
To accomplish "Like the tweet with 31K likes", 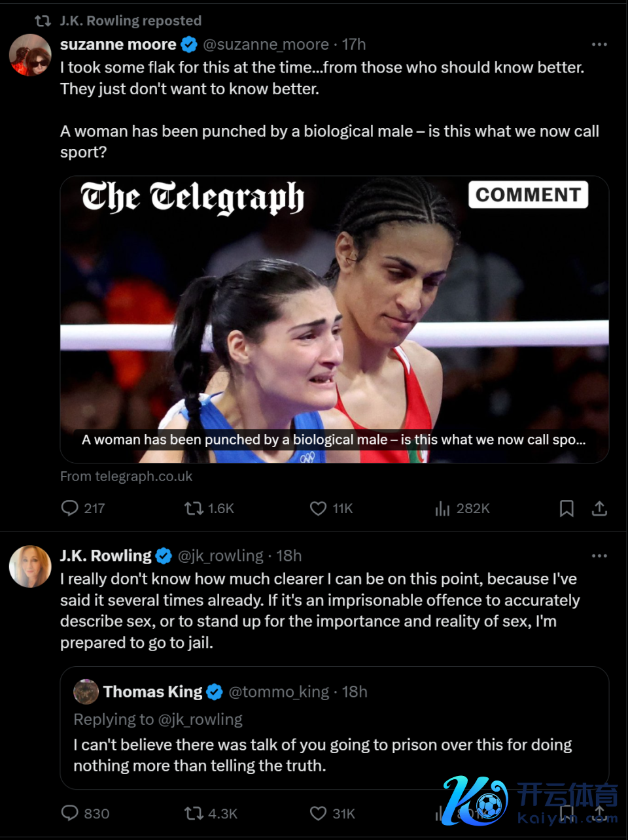I will [319, 813].
